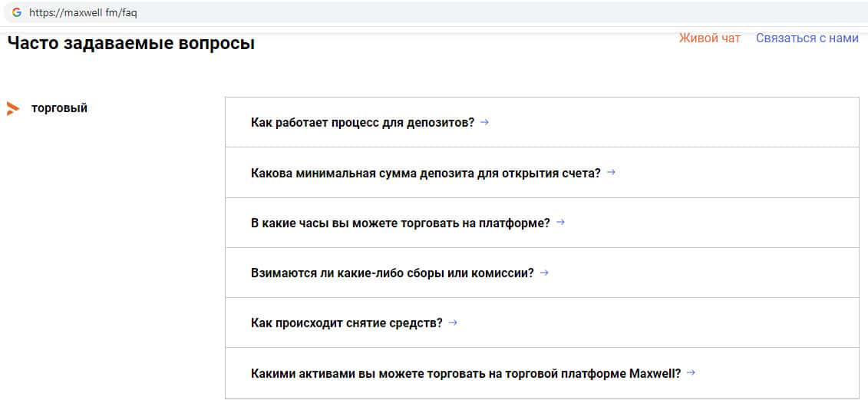This screenshot has width=868, height=407.
Task: Expand 'Какими активами вы можете торговать' question
Action: (x=465, y=373)
